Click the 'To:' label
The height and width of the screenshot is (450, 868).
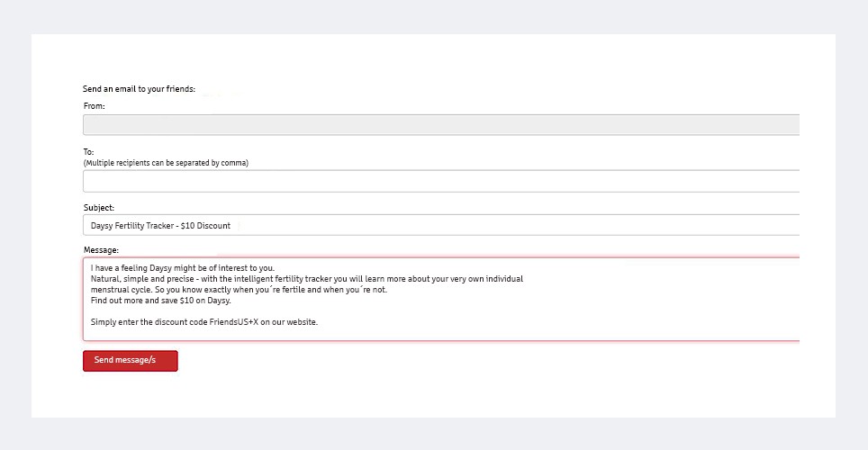[x=88, y=152]
